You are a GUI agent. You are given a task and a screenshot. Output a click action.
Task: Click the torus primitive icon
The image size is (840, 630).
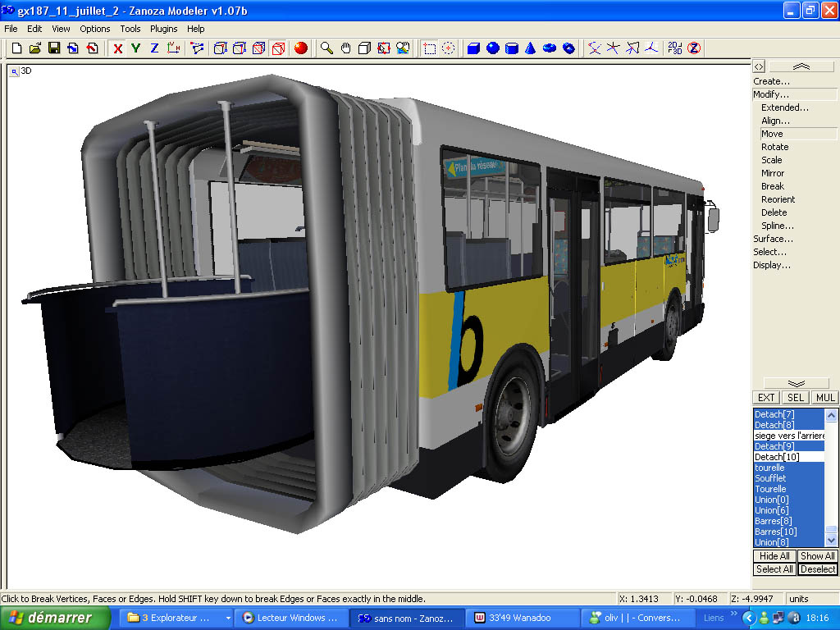[x=550, y=48]
